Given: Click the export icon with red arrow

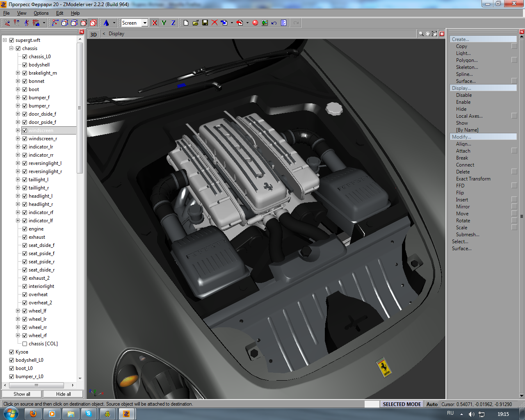Looking at the screenshot, I should (x=240, y=23).
